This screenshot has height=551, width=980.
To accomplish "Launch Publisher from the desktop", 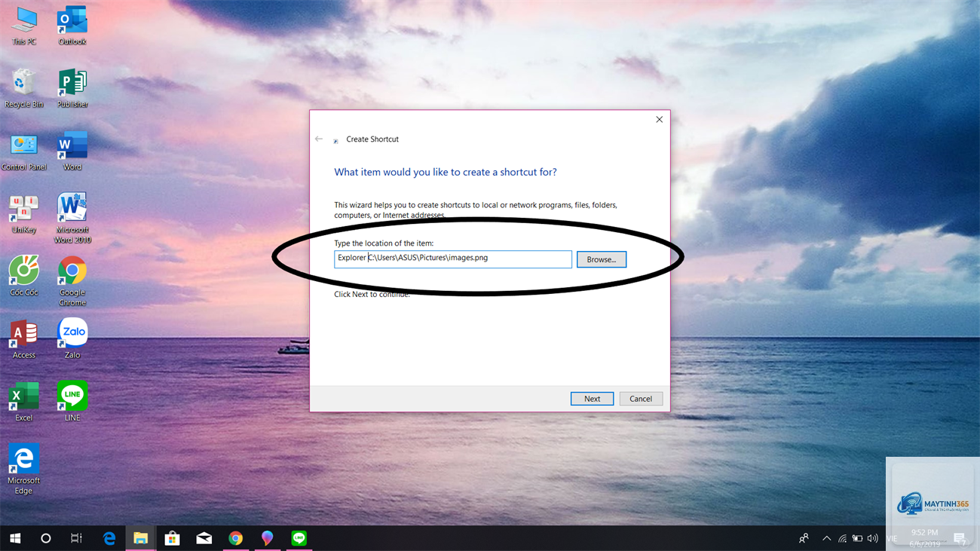I will point(72,88).
